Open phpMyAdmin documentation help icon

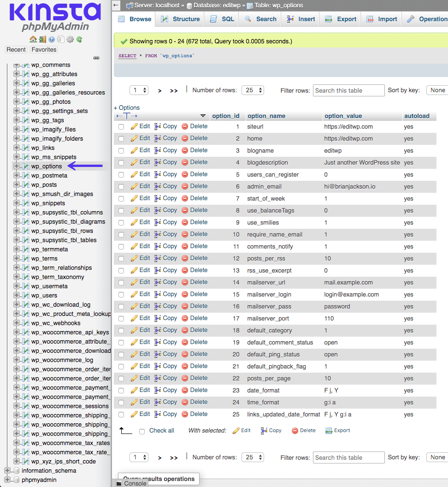point(52,39)
